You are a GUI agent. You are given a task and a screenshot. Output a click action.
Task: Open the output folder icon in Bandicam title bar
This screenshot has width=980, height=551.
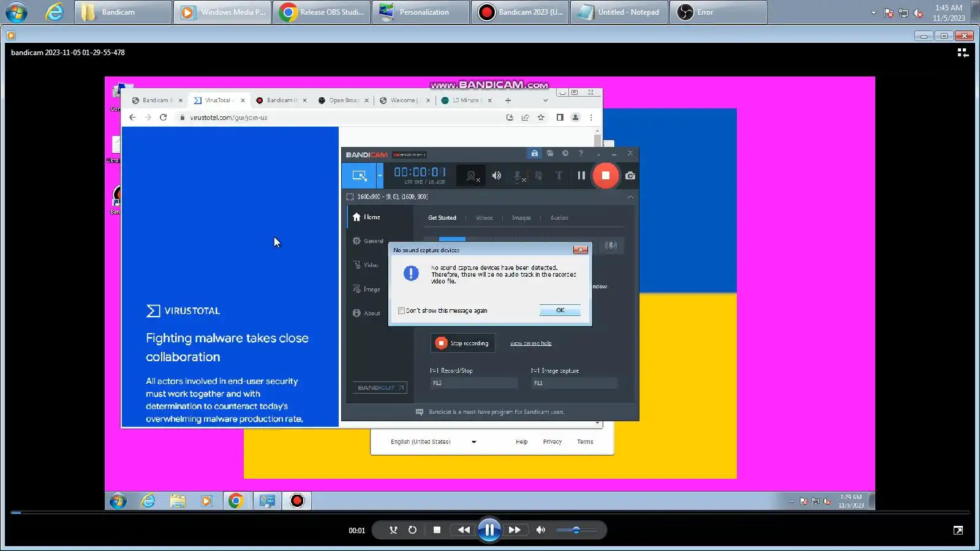tap(550, 154)
